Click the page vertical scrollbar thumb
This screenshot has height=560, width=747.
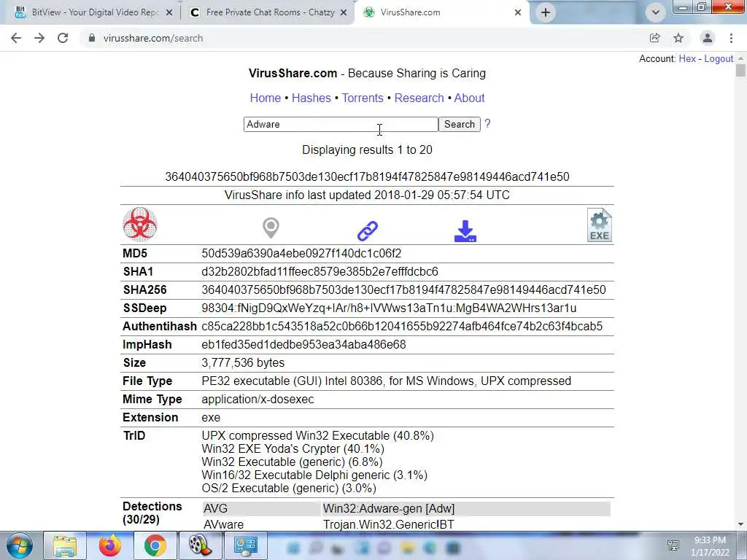coord(740,71)
